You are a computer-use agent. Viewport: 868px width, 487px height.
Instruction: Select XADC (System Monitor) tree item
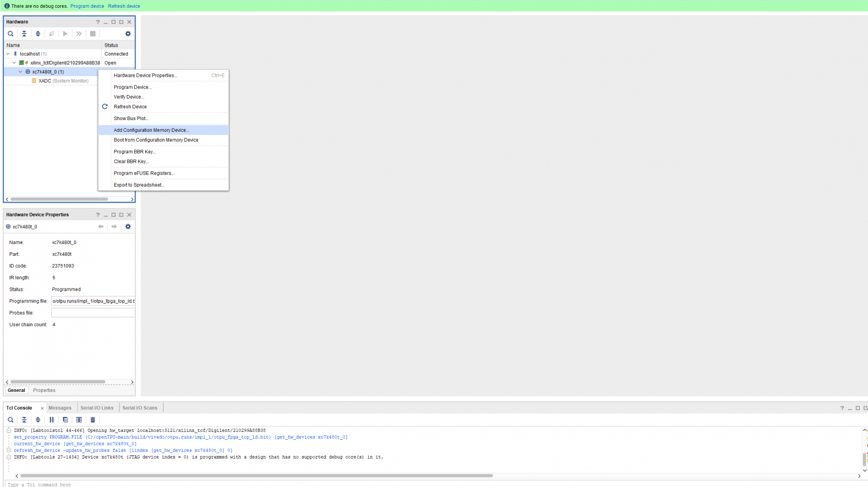pyautogui.click(x=63, y=81)
